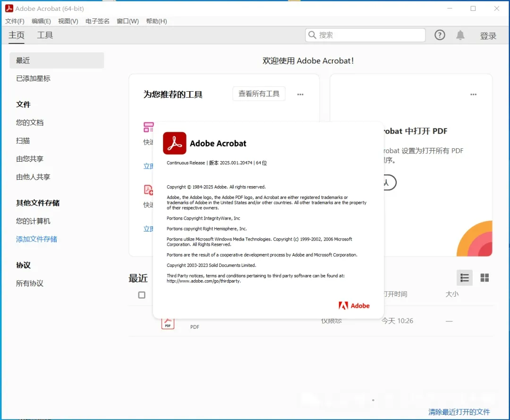Switch to the 主页 tab
Screen dimensions: 510x420
(16, 35)
